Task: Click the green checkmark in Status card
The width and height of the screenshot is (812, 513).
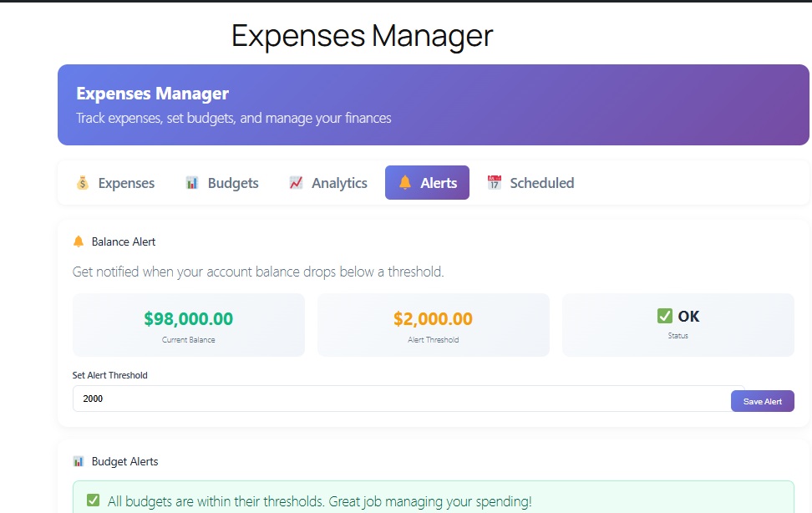Action: point(665,316)
